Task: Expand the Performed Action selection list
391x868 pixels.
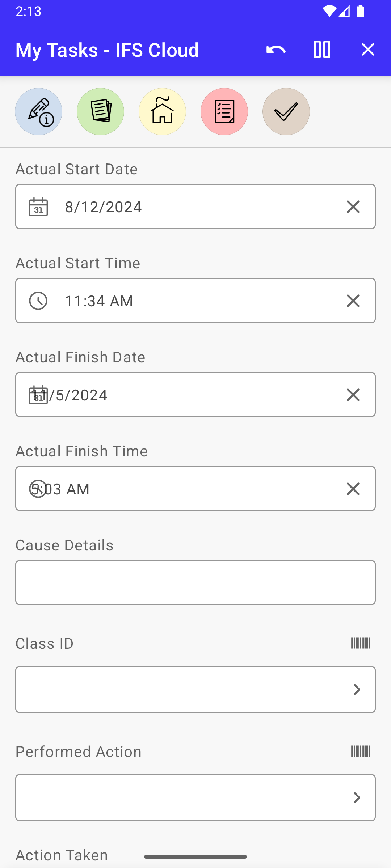Action: [357, 798]
